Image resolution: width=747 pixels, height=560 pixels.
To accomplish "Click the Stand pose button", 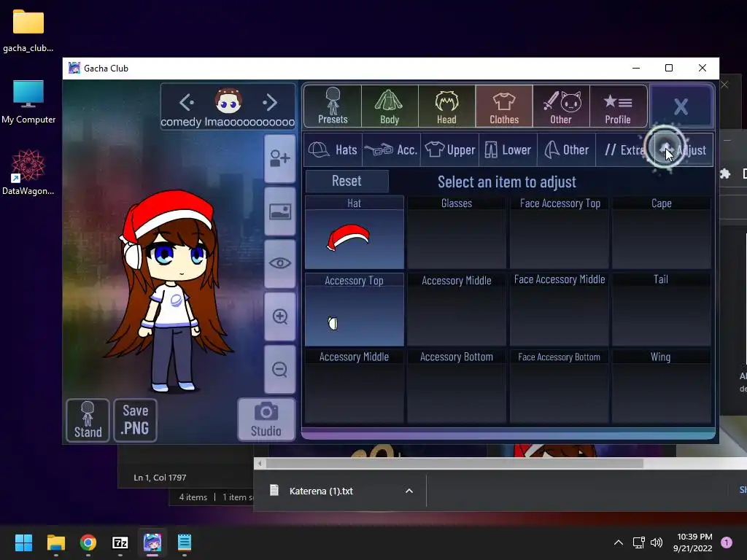I will point(88,419).
